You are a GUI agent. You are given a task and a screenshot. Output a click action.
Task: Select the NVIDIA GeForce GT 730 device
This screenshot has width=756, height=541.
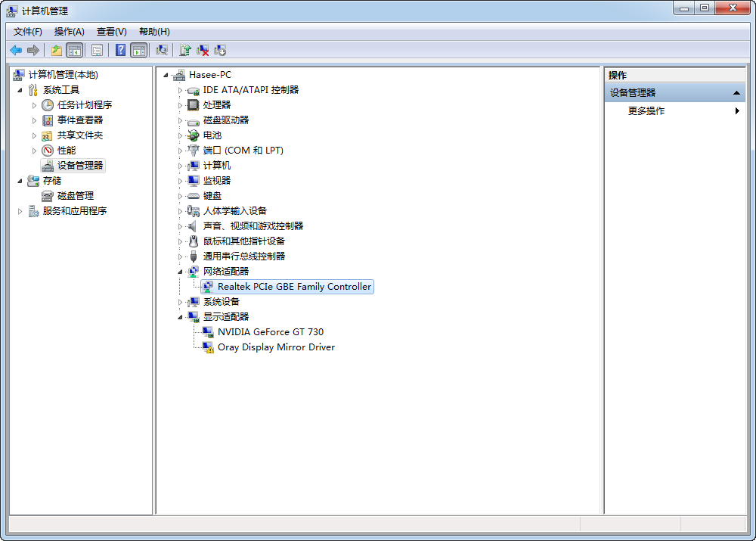(270, 332)
